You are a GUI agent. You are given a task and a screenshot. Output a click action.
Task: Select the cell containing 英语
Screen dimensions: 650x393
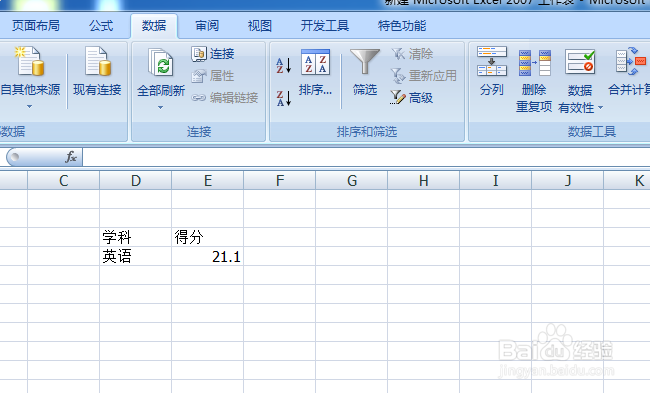pos(136,256)
